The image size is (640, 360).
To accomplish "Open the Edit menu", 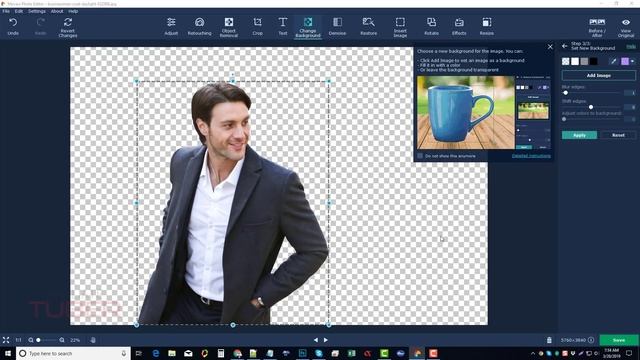I will [x=19, y=11].
